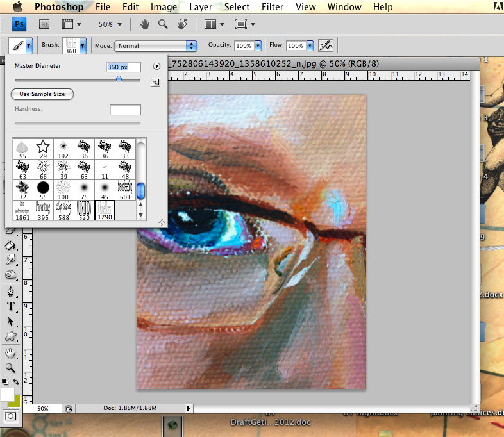Select the Pen tool
The width and height of the screenshot is (504, 437).
(11, 292)
